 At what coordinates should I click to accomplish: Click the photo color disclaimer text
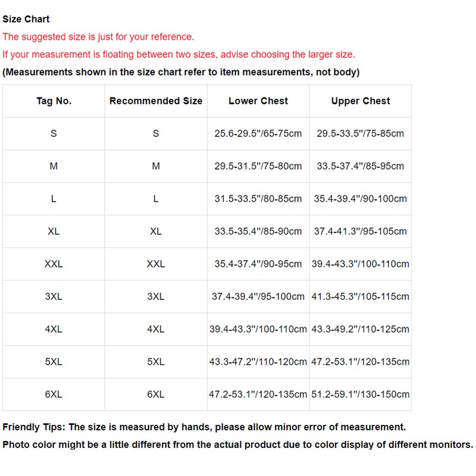(x=237, y=444)
